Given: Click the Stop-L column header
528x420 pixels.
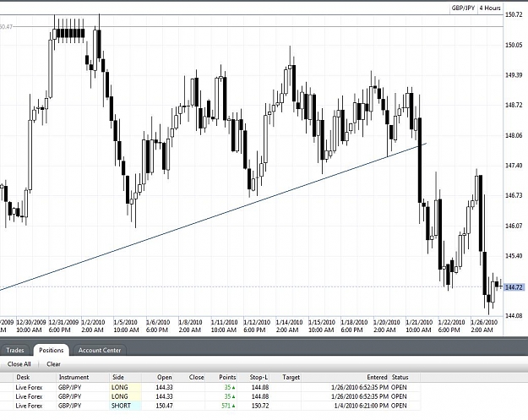Looking at the screenshot, I should (x=259, y=377).
